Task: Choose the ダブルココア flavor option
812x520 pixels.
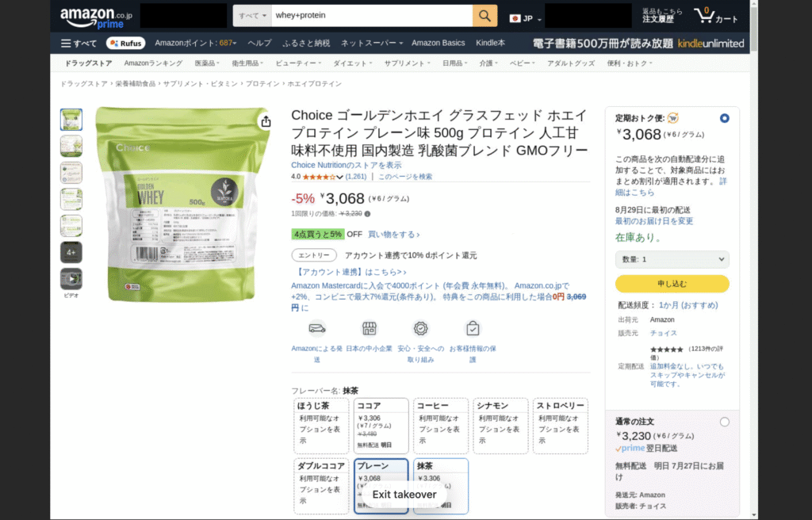Action: tap(321, 486)
